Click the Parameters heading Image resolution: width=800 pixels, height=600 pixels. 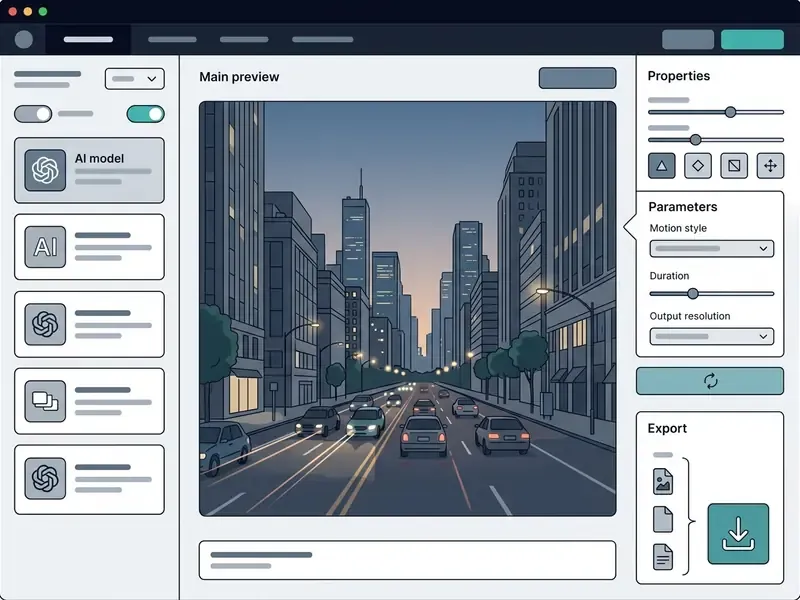(683, 207)
